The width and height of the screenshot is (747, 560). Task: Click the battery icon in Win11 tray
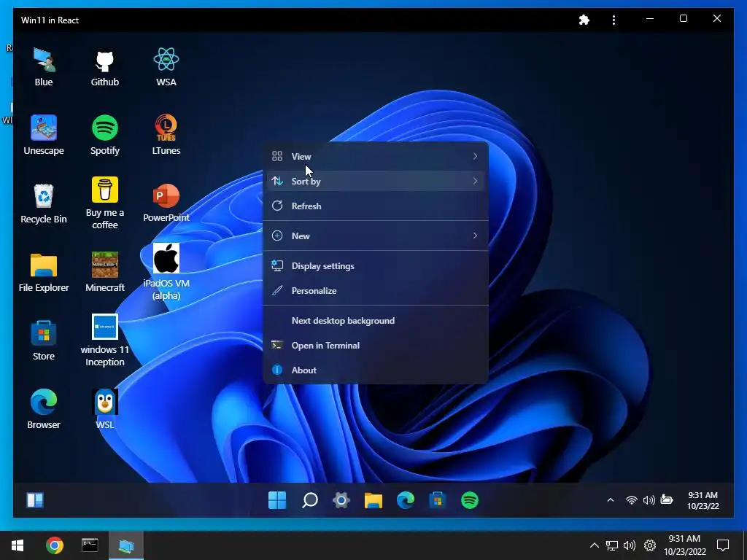[667, 500]
